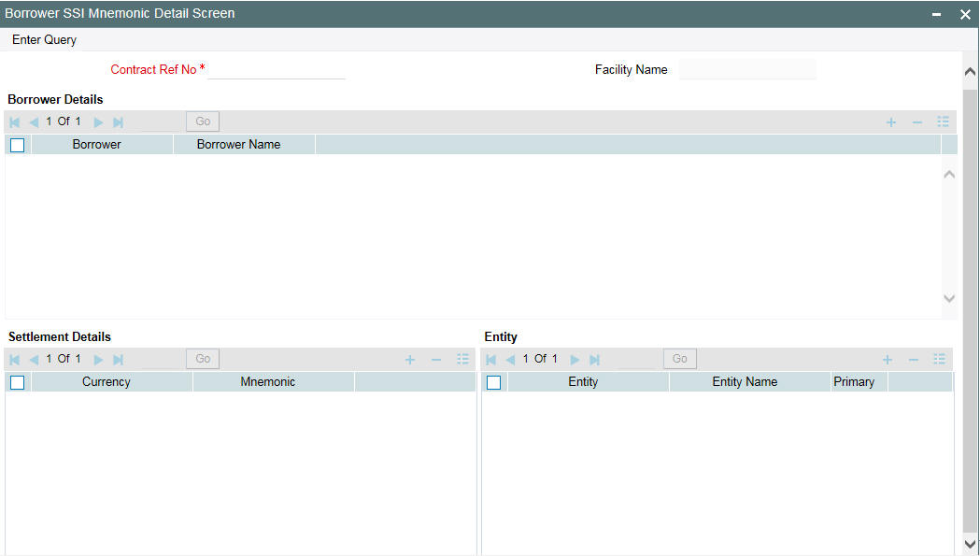Add a row in Settlement Details
The height and width of the screenshot is (556, 980).
point(410,359)
